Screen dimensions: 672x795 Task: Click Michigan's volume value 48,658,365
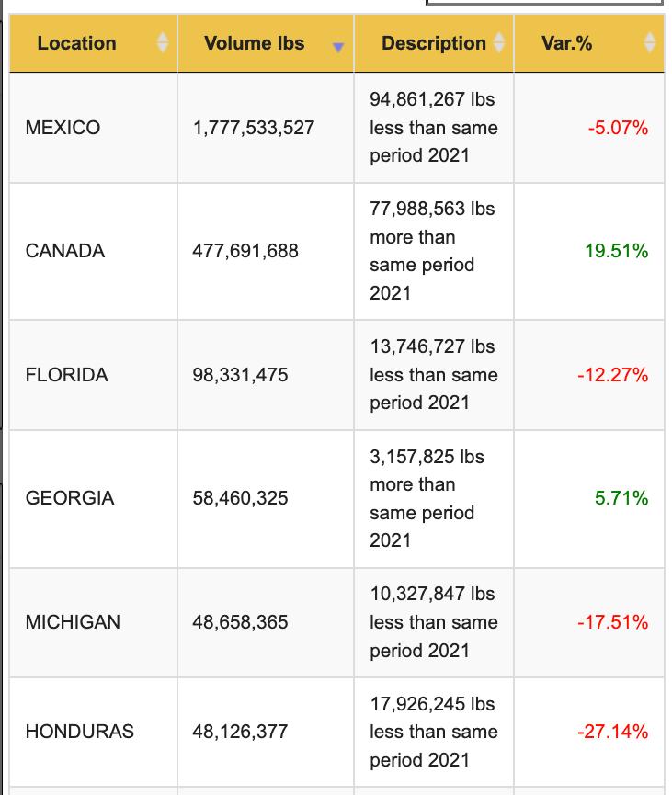tap(240, 622)
